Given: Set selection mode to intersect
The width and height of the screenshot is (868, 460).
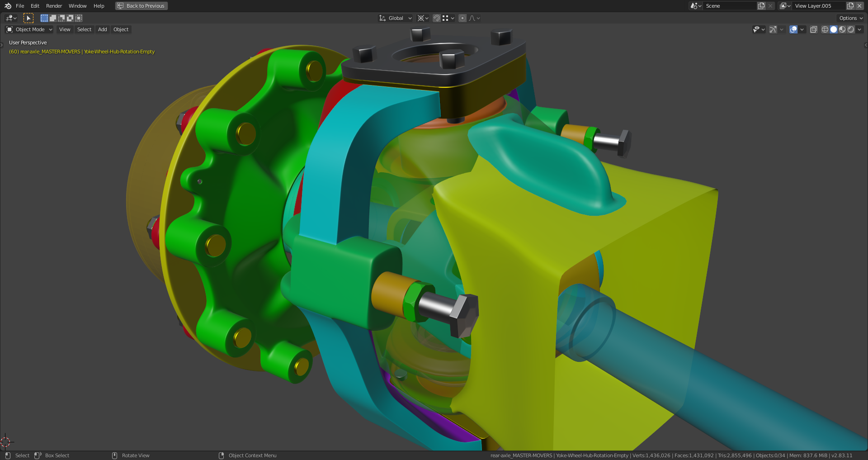Looking at the screenshot, I should [79, 18].
